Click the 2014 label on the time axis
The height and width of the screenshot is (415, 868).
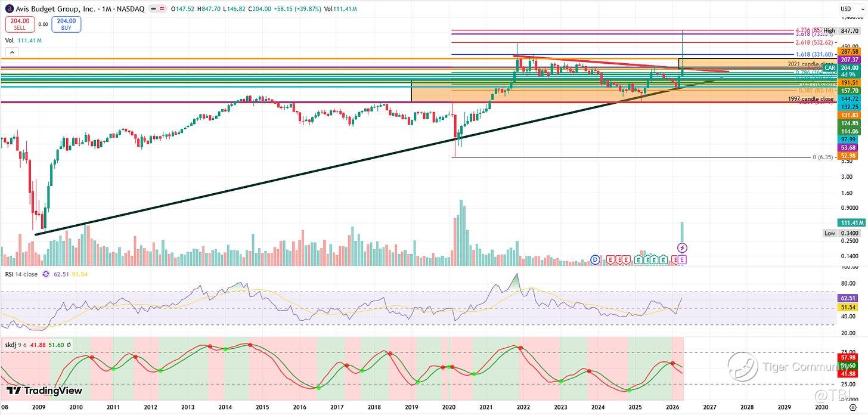tap(225, 407)
